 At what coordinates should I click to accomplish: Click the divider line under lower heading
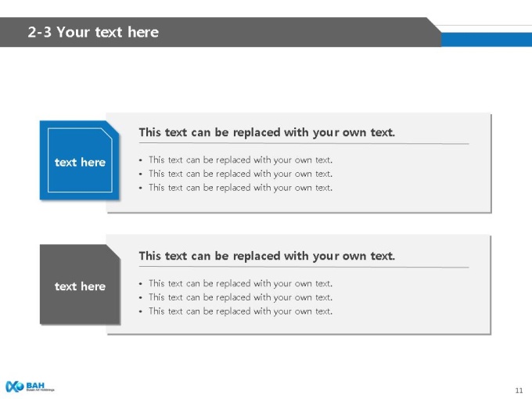tap(304, 267)
